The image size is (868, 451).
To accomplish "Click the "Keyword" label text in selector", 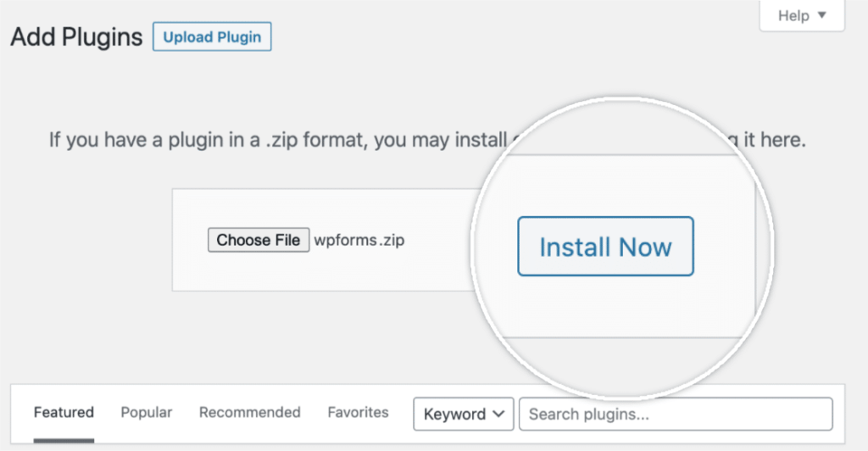I will point(454,414).
